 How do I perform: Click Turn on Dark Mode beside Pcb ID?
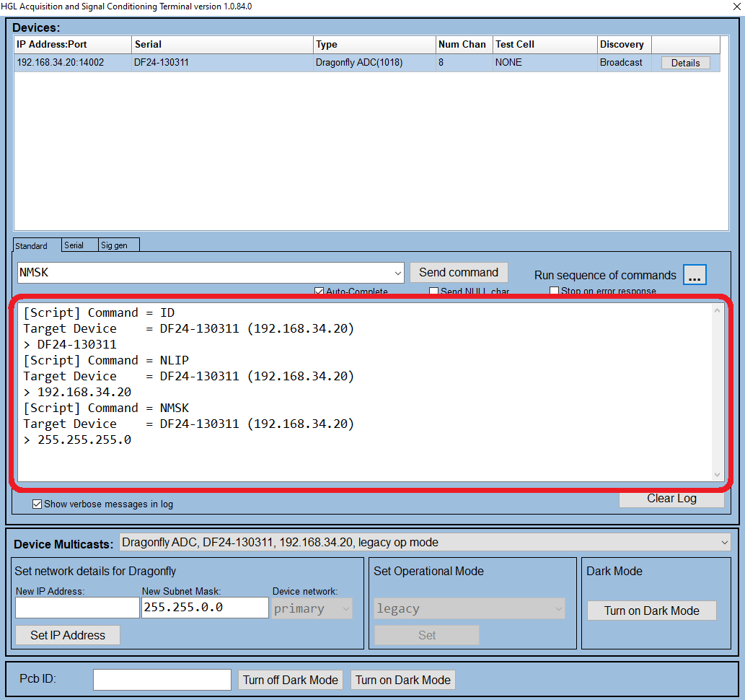point(403,680)
